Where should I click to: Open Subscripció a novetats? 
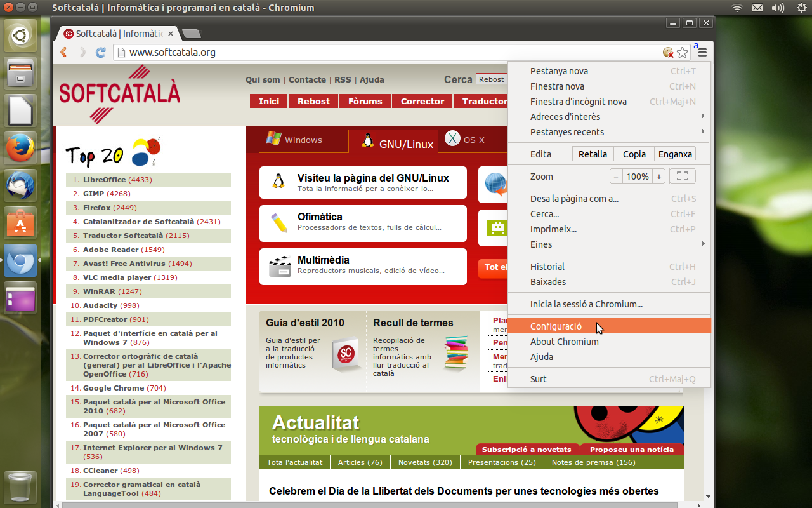pyautogui.click(x=527, y=449)
